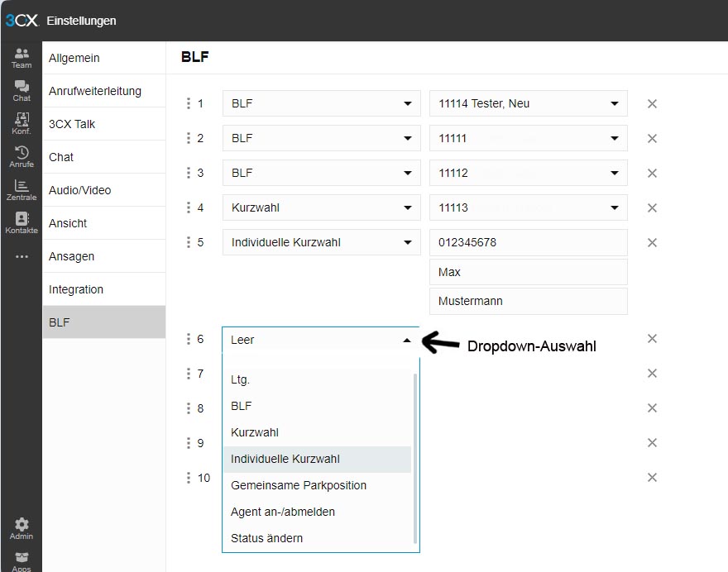Open the Anrufe call history icon

click(22, 157)
